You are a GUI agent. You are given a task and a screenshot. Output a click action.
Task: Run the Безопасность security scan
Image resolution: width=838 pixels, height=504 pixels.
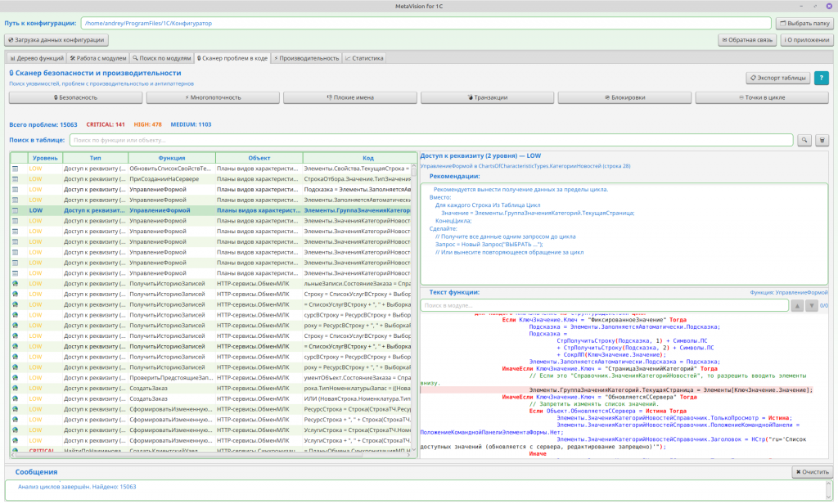(x=74, y=97)
